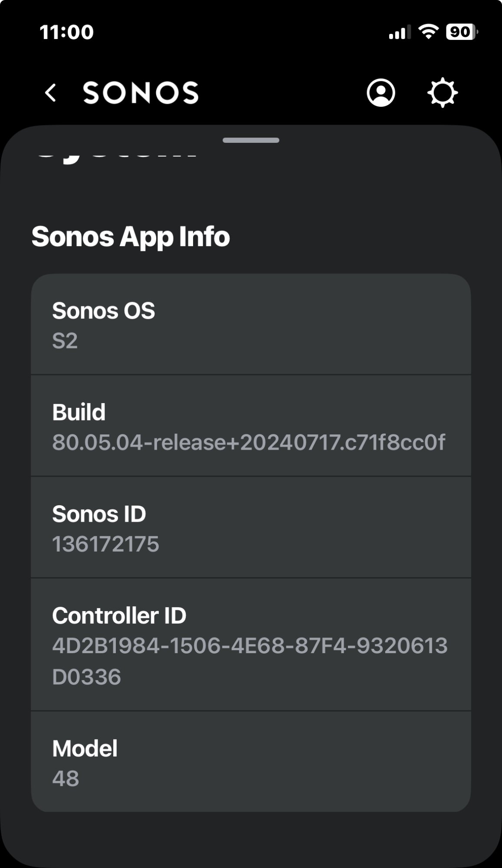Tap the back chevron arrow

(51, 93)
